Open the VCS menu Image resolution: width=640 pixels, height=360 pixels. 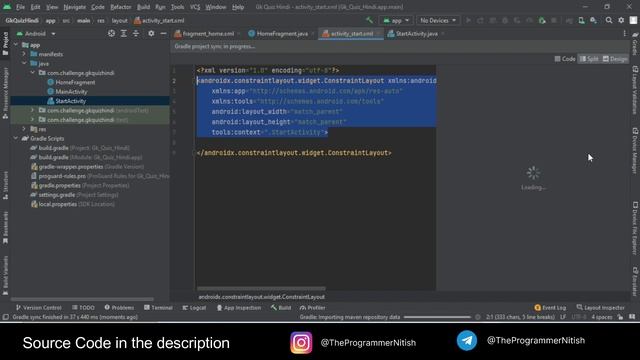(195, 7)
